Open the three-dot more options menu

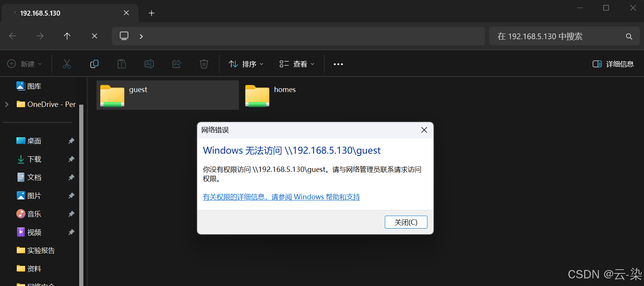click(338, 64)
